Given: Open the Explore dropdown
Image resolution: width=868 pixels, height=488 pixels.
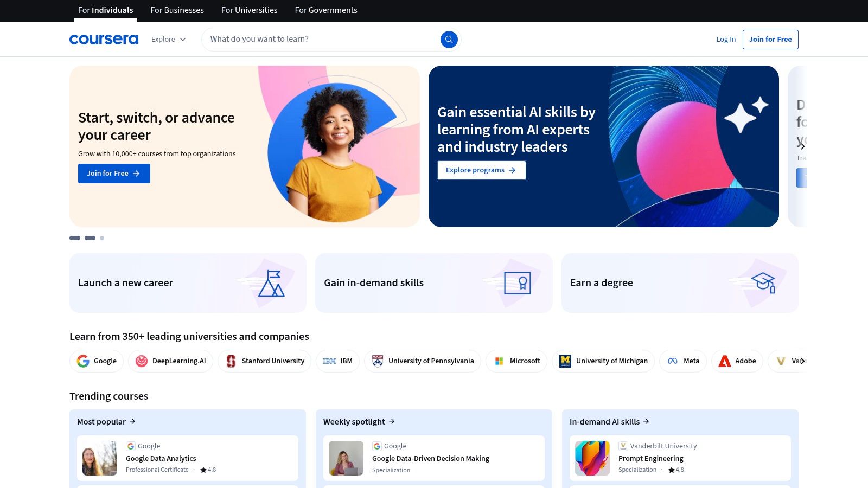Looking at the screenshot, I should (168, 39).
